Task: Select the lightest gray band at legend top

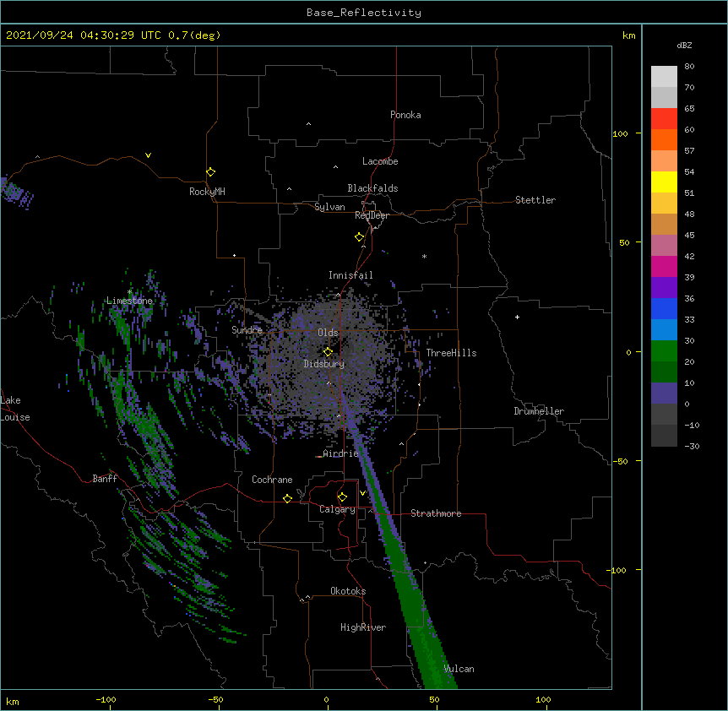Action: pos(664,77)
